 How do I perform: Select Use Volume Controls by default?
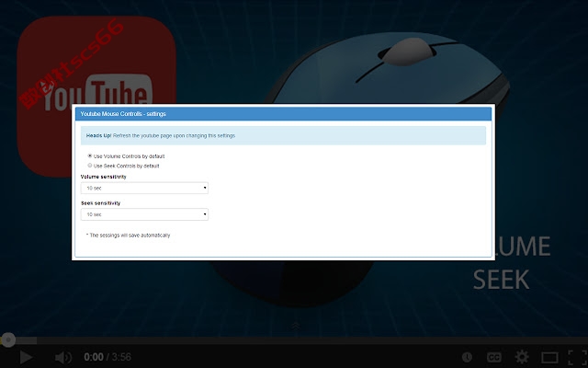click(x=90, y=155)
